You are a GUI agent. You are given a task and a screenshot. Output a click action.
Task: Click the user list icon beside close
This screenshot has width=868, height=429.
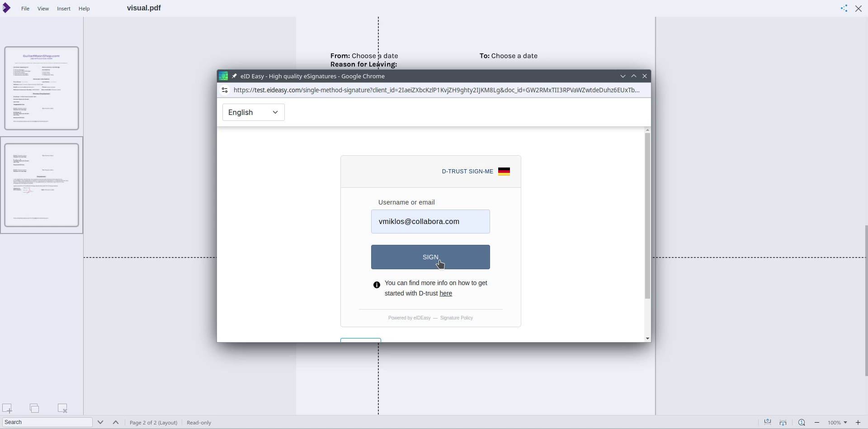(844, 9)
